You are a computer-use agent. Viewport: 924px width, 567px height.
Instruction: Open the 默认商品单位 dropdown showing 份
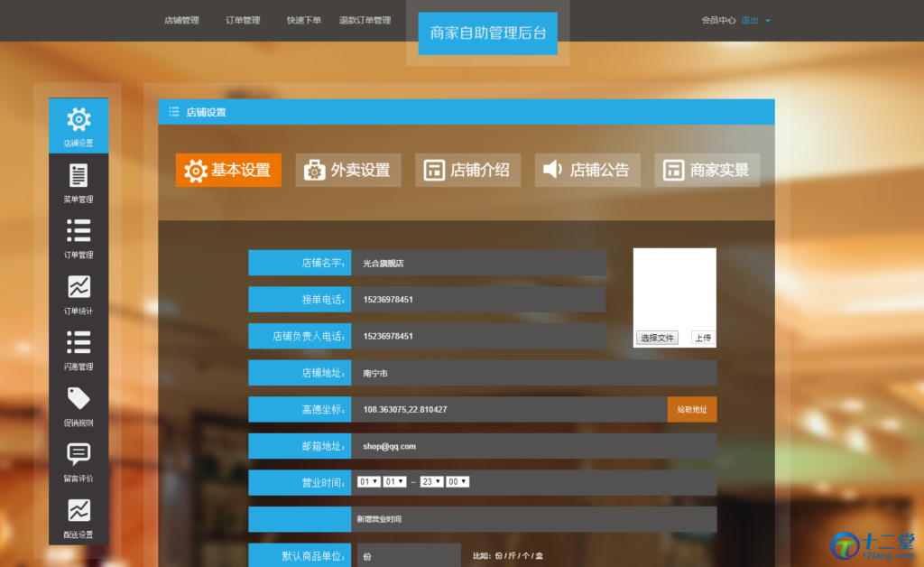click(x=408, y=557)
